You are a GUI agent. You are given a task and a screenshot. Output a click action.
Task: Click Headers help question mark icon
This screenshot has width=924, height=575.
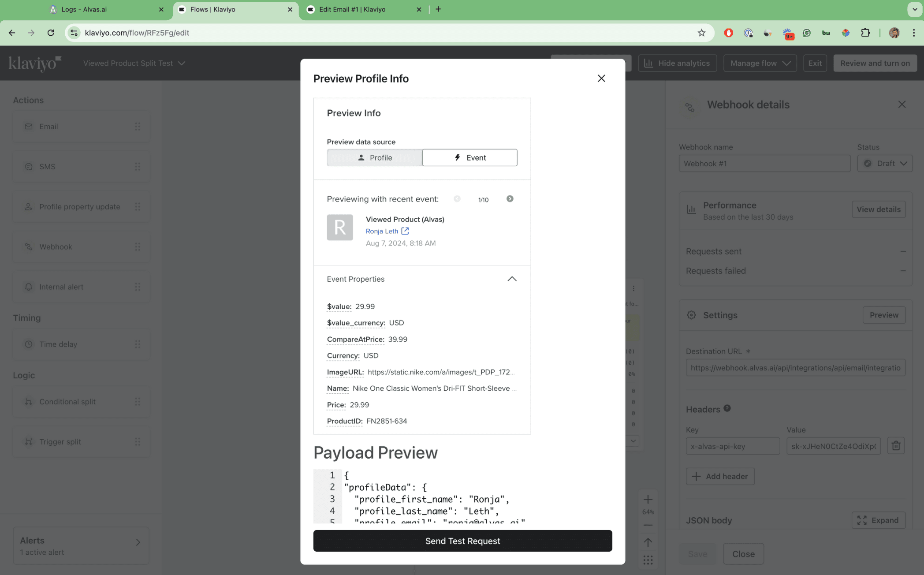[x=727, y=408]
